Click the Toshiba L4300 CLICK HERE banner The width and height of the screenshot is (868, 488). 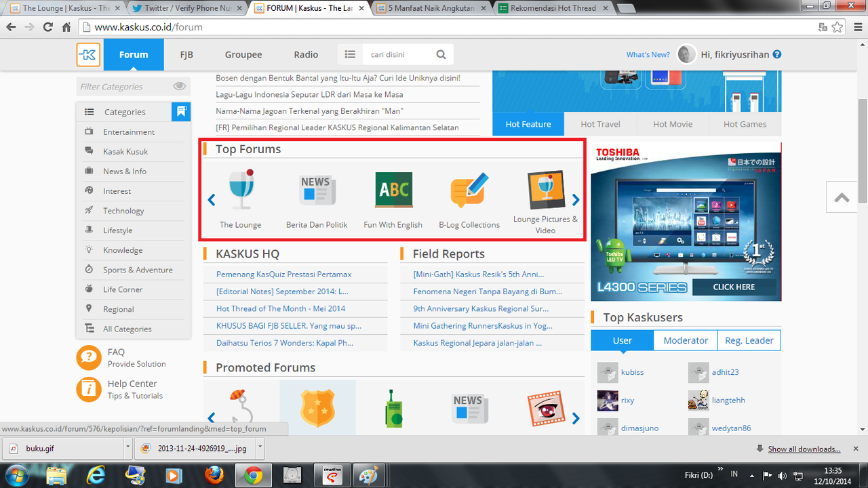(x=733, y=287)
